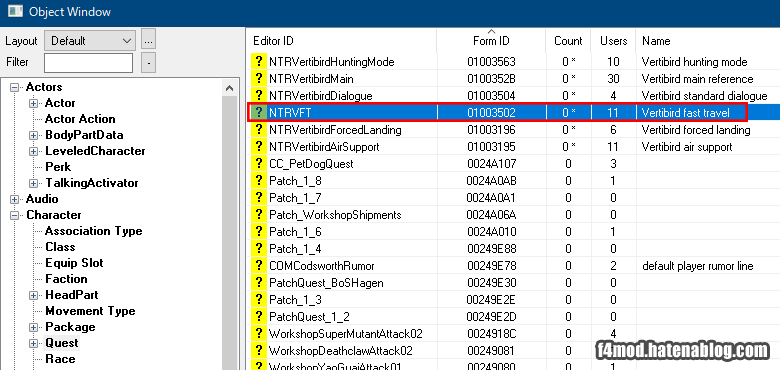
Task: Click the green question mark icon beside NTRVFT
Action: pyautogui.click(x=259, y=113)
